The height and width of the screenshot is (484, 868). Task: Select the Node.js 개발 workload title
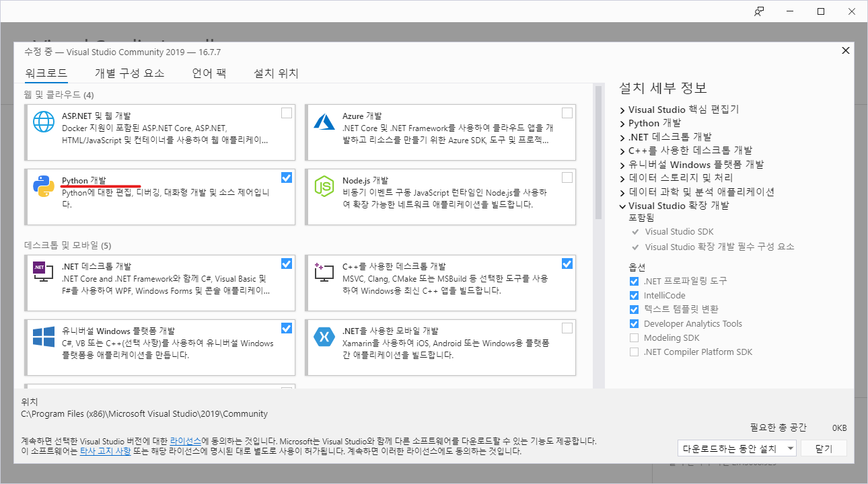point(365,180)
